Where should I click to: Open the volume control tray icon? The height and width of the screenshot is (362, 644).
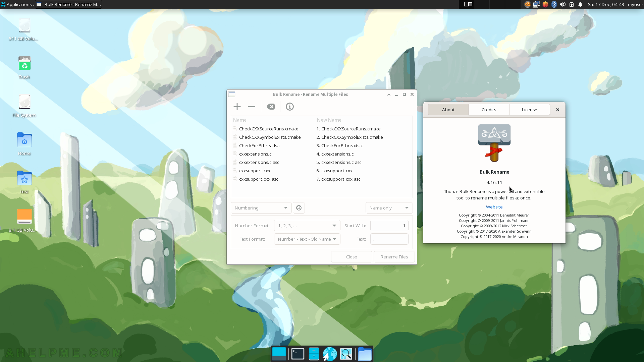[563, 4]
